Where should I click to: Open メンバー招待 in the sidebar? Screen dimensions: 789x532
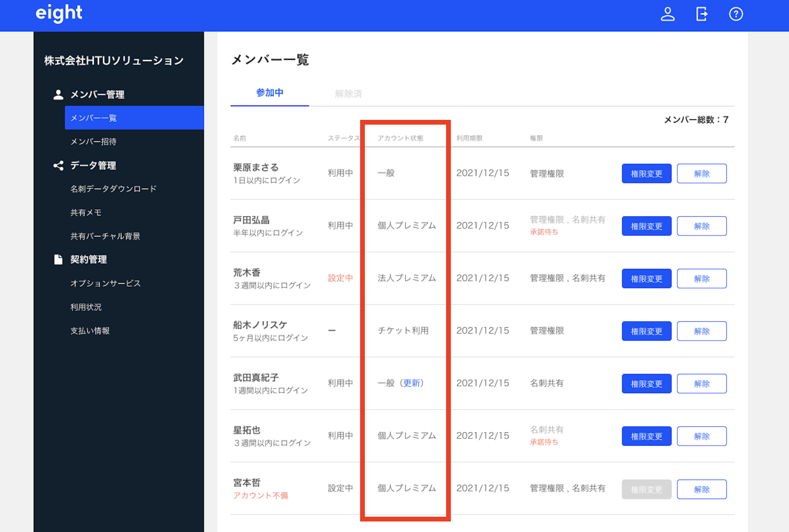pos(94,141)
